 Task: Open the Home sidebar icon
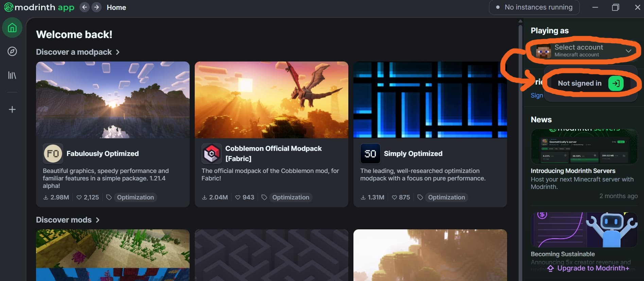[12, 28]
